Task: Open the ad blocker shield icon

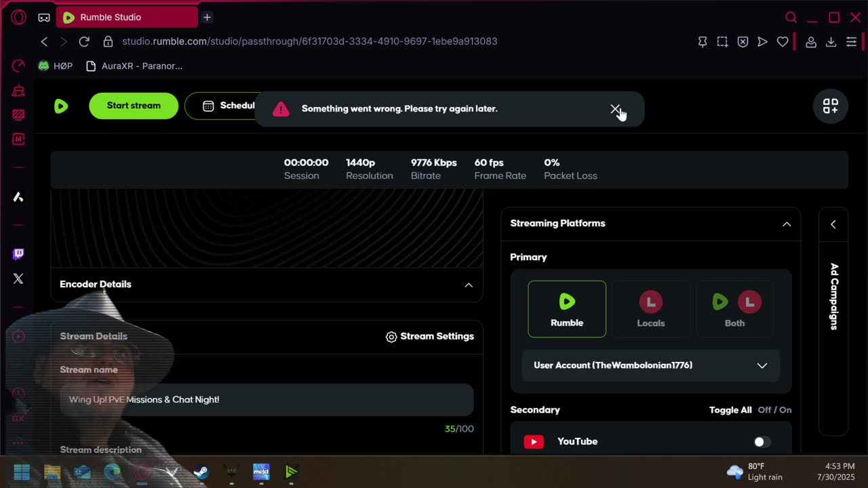Action: click(x=743, y=42)
